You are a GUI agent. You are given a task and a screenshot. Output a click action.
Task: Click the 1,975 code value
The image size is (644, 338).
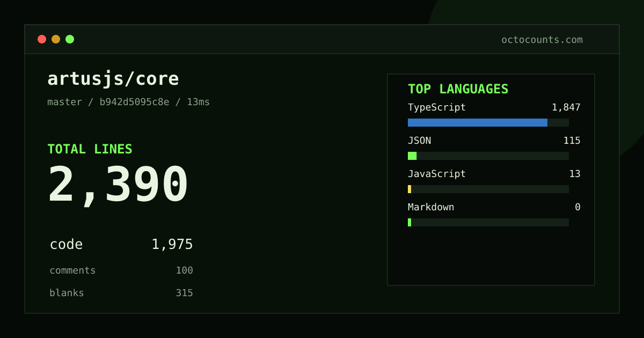[172, 245]
